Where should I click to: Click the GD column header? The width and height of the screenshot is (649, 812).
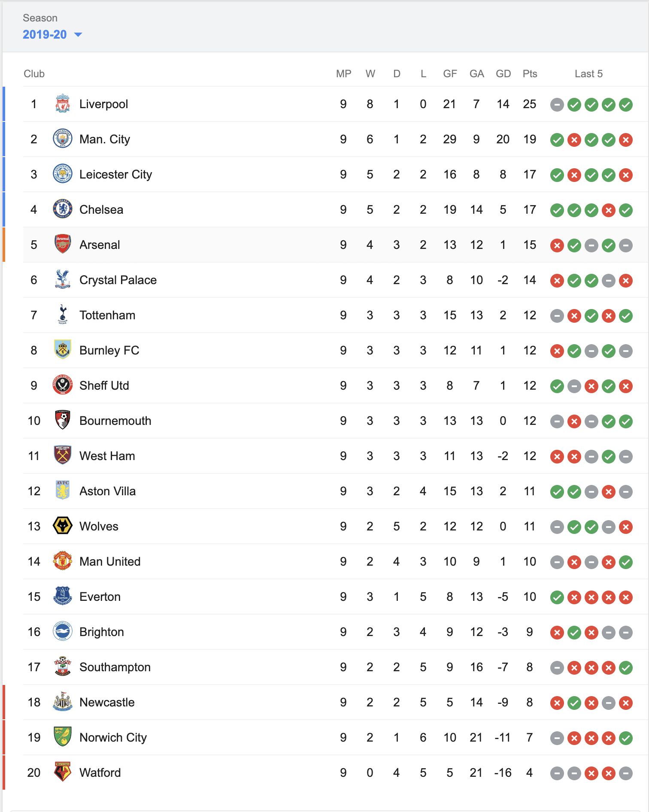point(503,74)
